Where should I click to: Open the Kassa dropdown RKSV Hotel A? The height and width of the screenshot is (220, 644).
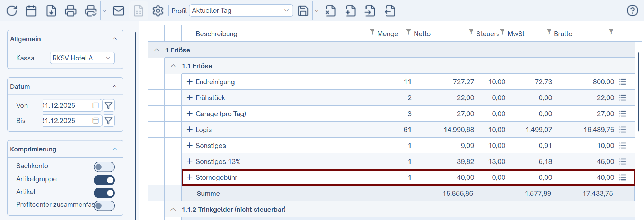pyautogui.click(x=82, y=58)
